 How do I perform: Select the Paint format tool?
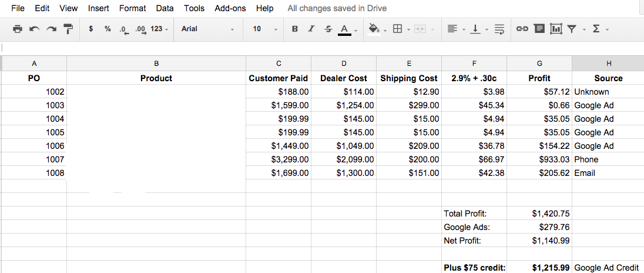pyautogui.click(x=68, y=29)
